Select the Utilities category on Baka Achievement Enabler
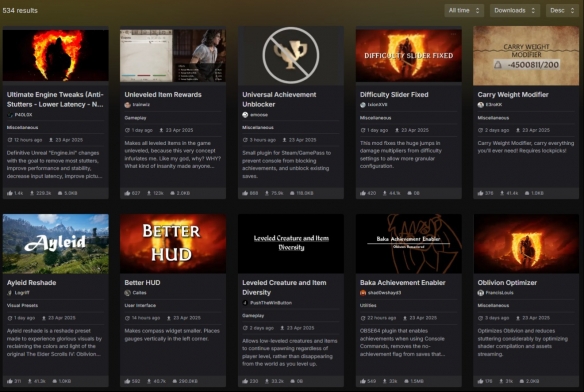Image resolution: width=584 pixels, height=392 pixels. tap(368, 306)
